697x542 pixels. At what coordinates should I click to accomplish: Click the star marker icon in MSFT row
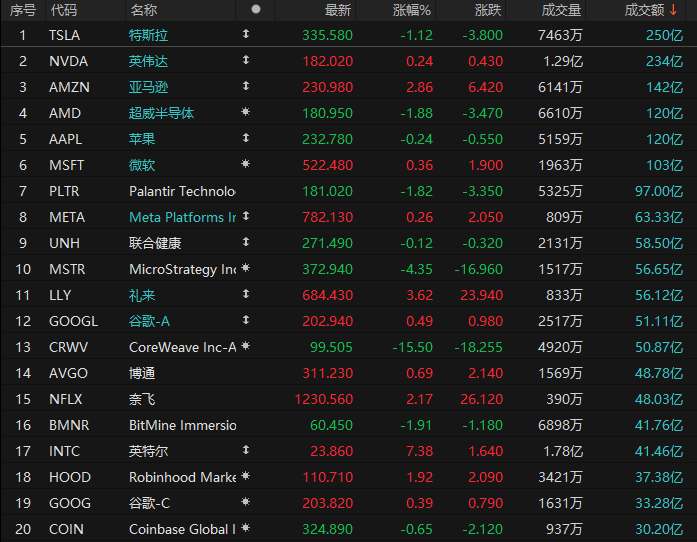pyautogui.click(x=245, y=164)
